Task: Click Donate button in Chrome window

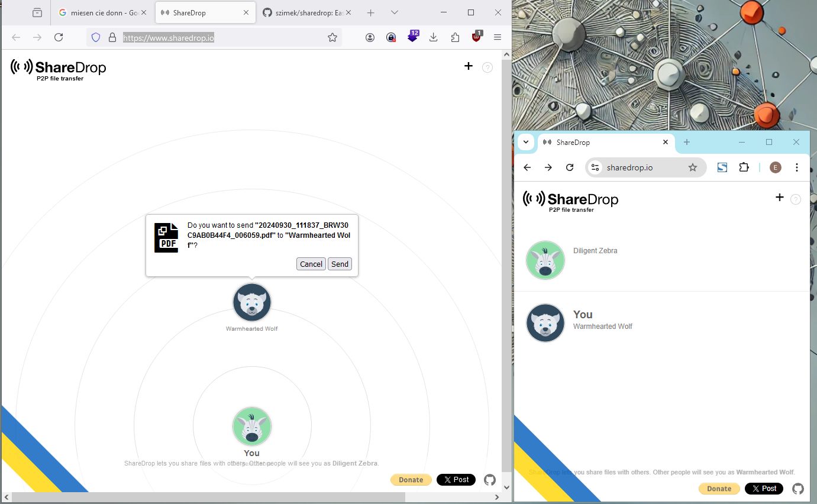Action: (719, 489)
